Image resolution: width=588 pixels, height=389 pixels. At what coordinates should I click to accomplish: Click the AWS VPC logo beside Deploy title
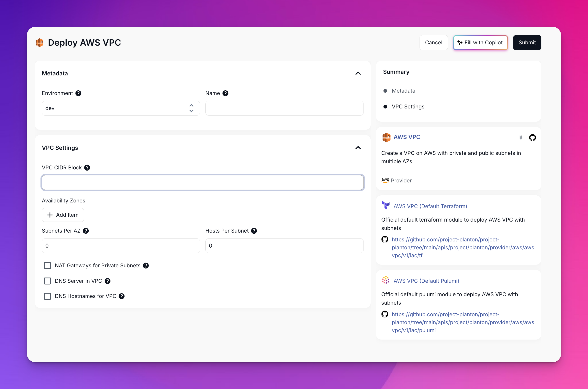(x=40, y=42)
